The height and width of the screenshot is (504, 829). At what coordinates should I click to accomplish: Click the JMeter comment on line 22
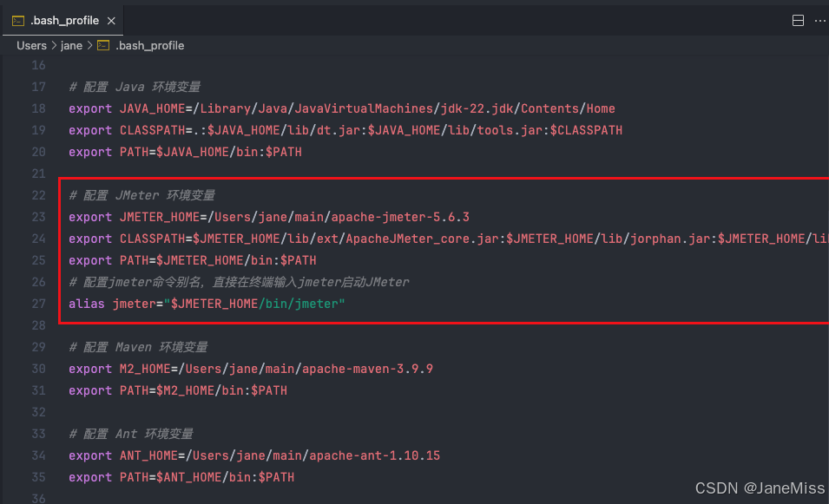pyautogui.click(x=141, y=195)
